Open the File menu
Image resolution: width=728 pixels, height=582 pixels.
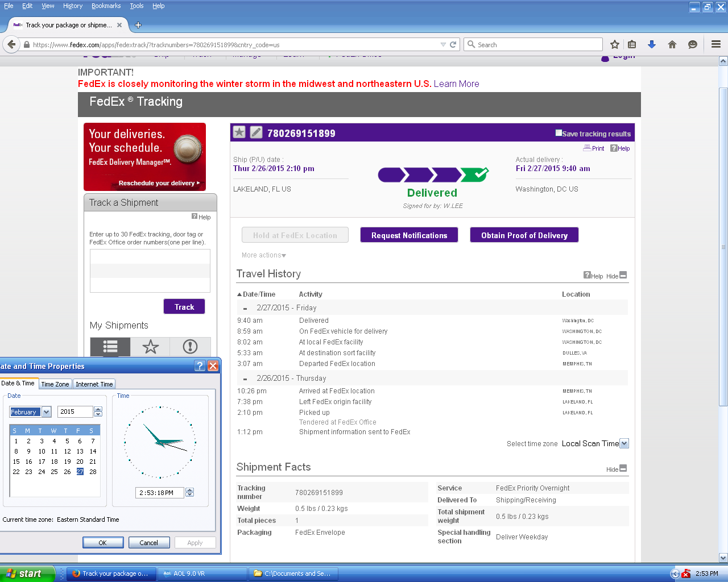(9, 6)
